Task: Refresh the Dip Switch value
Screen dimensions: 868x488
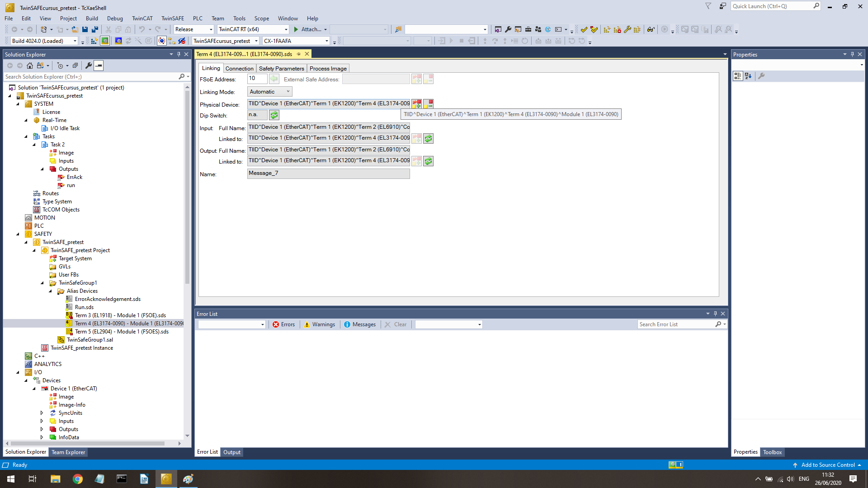Action: [274, 115]
